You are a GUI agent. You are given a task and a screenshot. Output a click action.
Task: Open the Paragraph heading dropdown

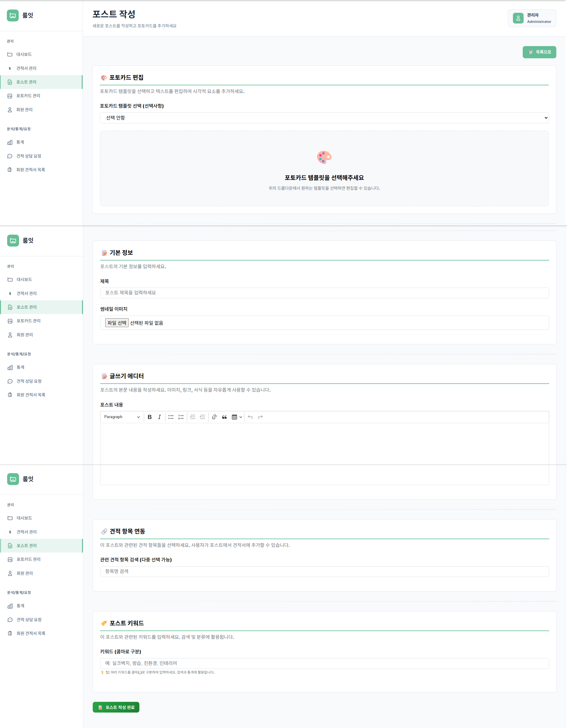point(122,417)
